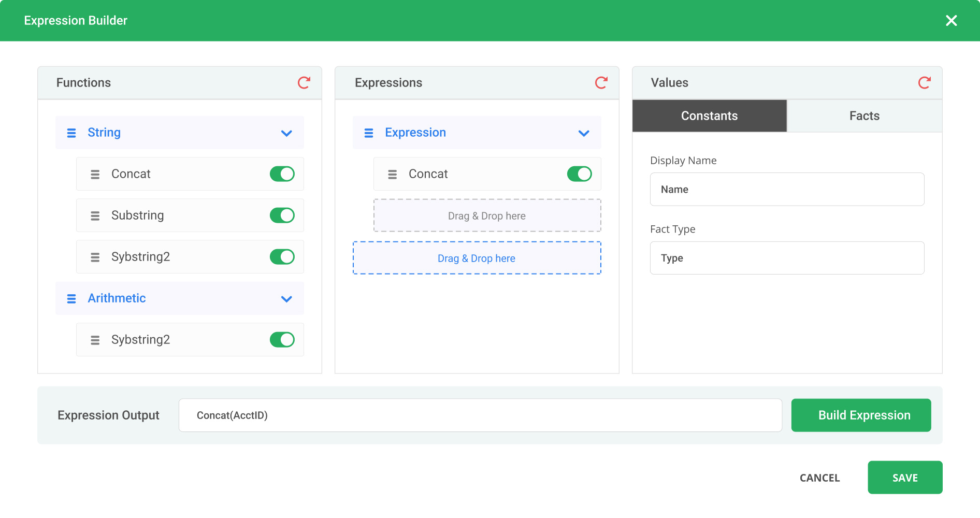Image resolution: width=980 pixels, height=518 pixels.
Task: Grab drag handle of Sybstring2 under String
Action: click(x=95, y=257)
